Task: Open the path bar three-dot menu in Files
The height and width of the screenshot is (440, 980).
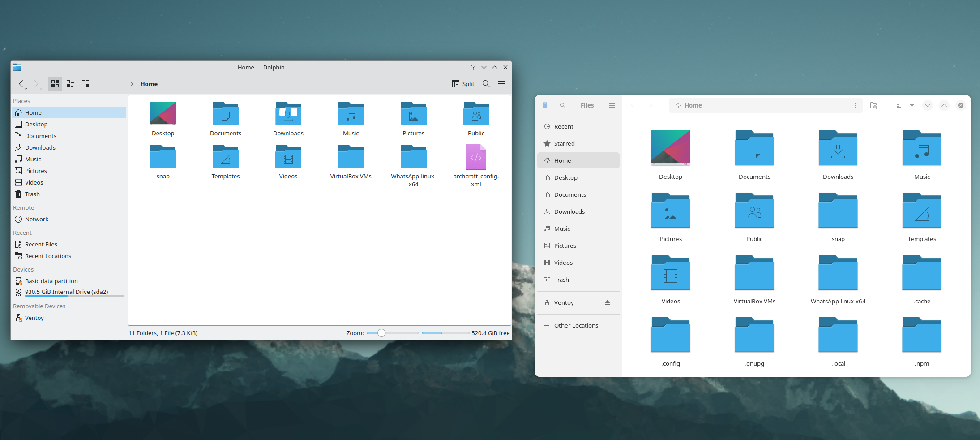Action: tap(855, 105)
